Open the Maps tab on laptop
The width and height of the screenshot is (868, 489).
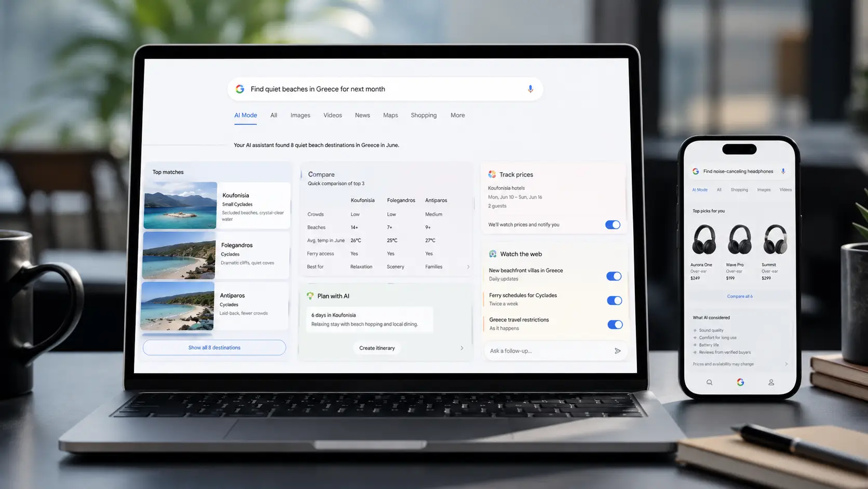pos(390,115)
